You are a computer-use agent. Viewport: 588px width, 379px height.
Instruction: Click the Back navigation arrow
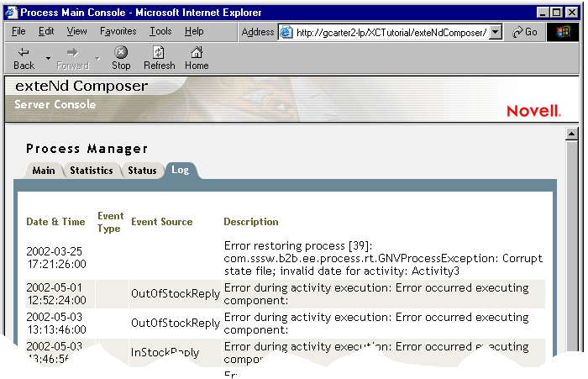pyautogui.click(x=24, y=58)
